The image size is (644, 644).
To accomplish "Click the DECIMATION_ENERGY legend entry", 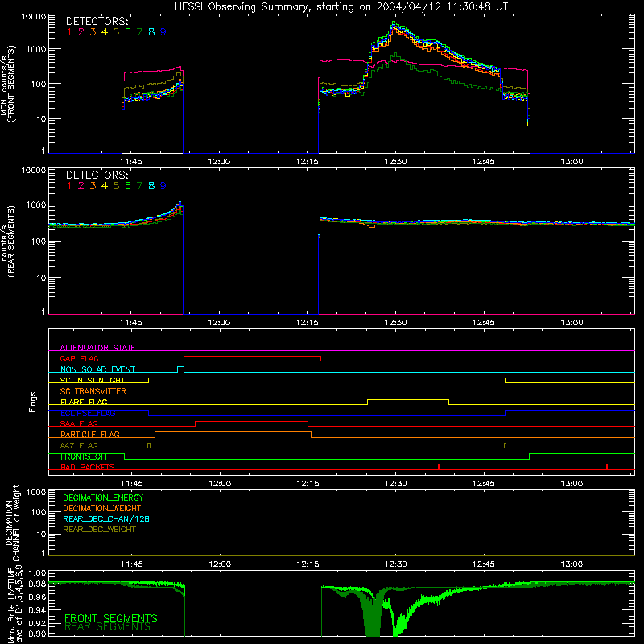I will [x=103, y=497].
